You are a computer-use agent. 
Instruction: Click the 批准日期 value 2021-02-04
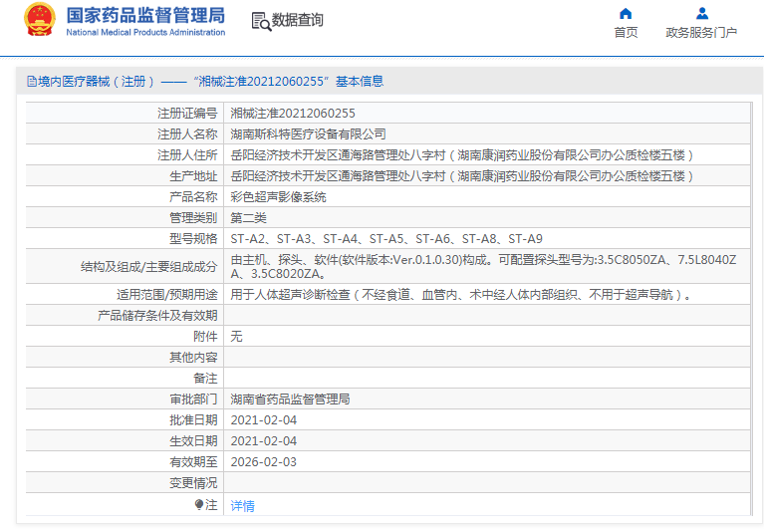[264, 420]
